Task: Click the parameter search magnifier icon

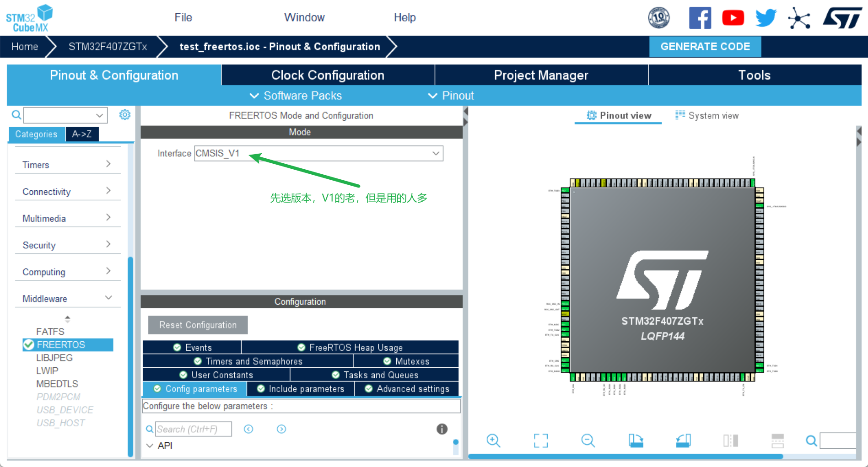Action: pos(149,429)
